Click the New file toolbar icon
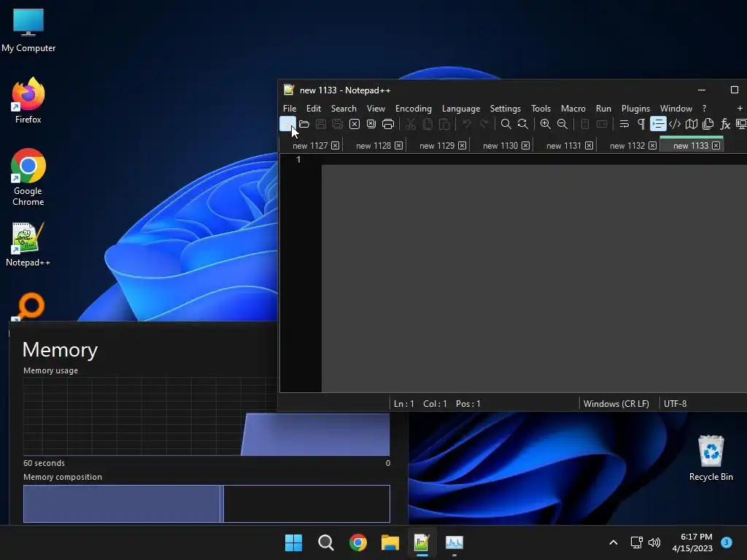The height and width of the screenshot is (560, 747). click(287, 124)
